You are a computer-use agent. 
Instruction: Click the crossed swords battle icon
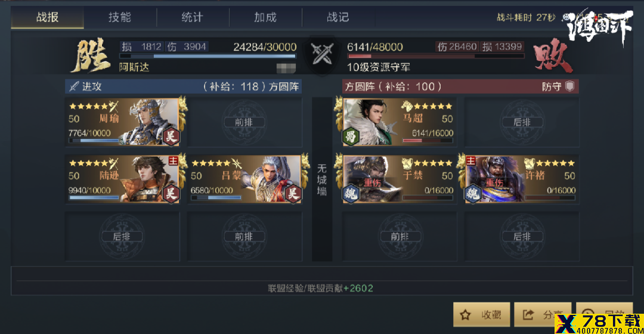click(323, 54)
